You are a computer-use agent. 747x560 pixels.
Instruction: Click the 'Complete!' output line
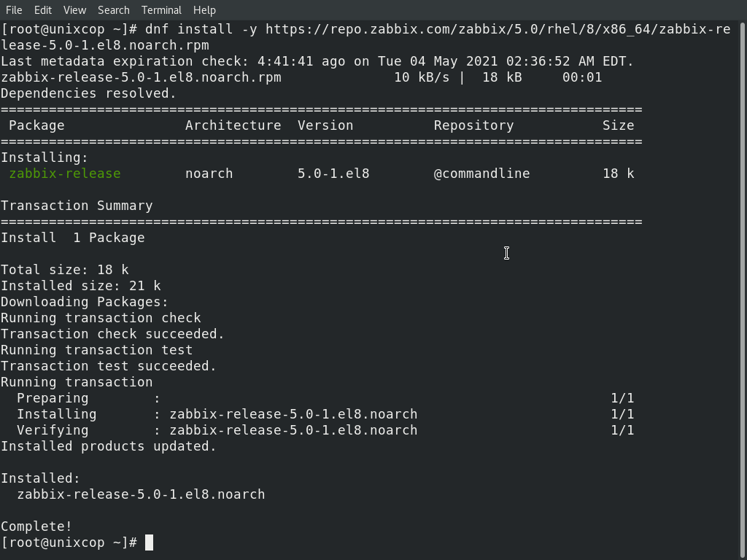pyautogui.click(x=36, y=526)
